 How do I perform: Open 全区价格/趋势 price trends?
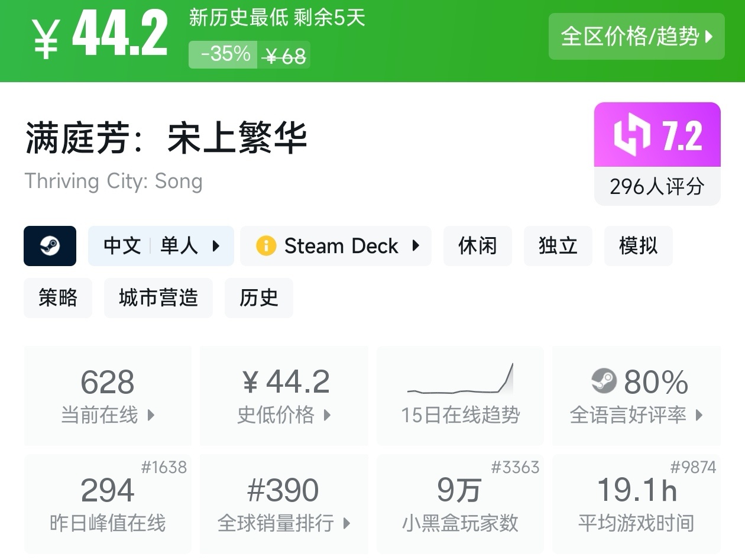click(636, 37)
